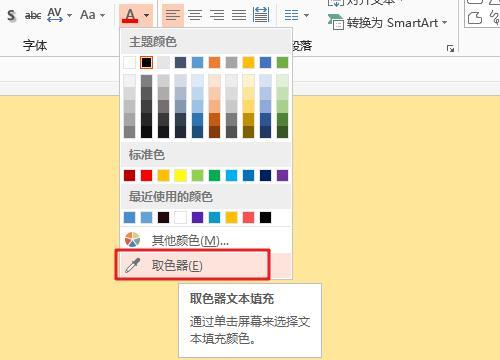Select gold theme color in top row
The height and width of the screenshot is (360, 500).
click(248, 62)
